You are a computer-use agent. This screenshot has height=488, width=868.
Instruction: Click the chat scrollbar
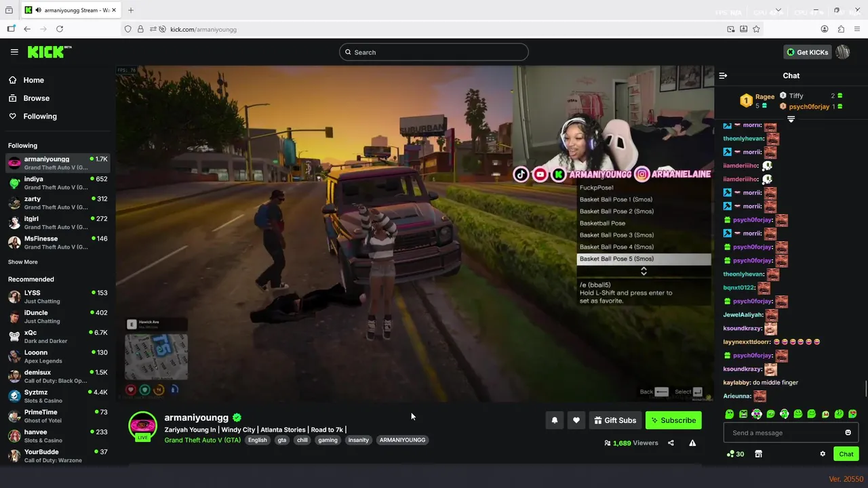click(865, 389)
